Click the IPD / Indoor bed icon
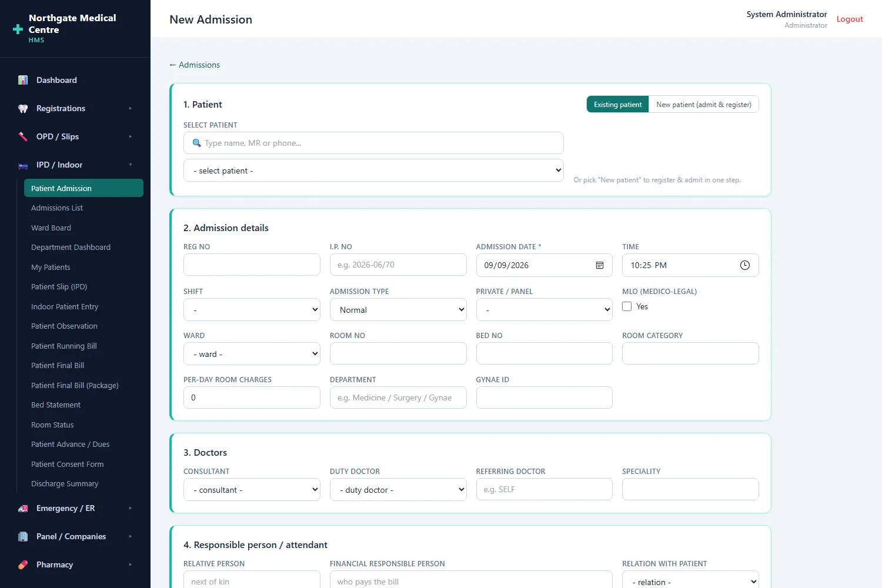The image size is (882, 588). (x=23, y=165)
